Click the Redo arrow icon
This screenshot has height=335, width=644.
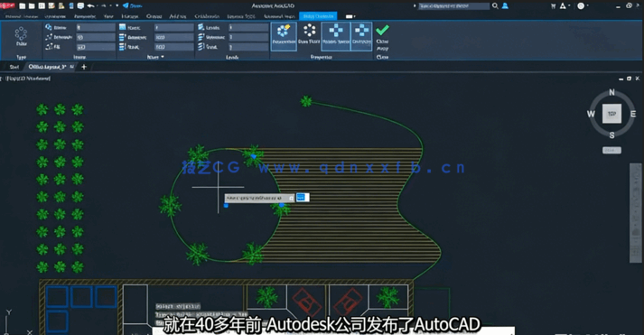click(x=104, y=5)
